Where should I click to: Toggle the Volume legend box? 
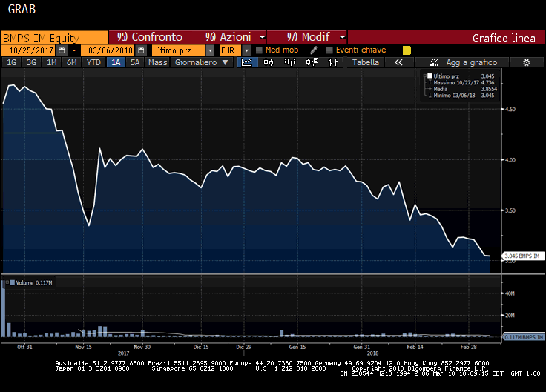12,282
